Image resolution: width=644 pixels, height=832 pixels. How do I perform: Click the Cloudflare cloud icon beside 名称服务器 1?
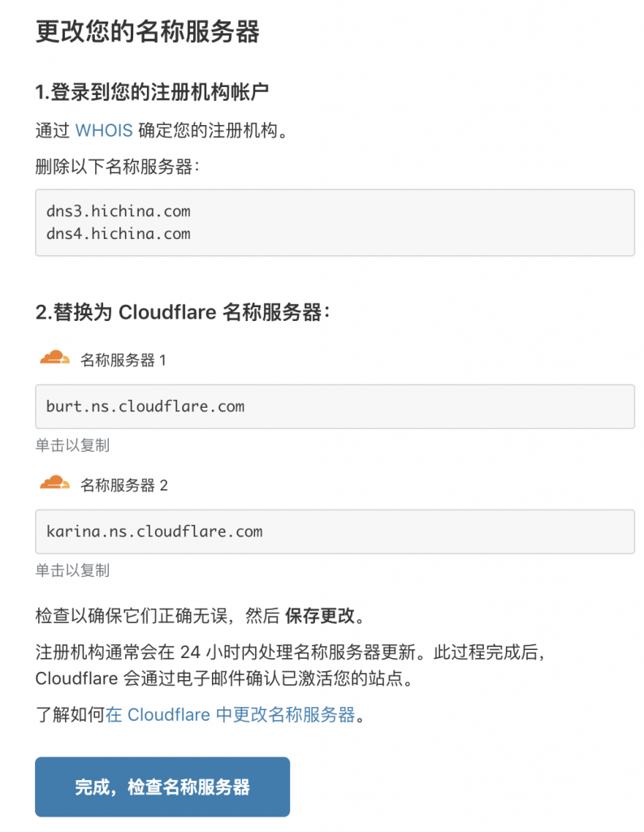click(55, 358)
